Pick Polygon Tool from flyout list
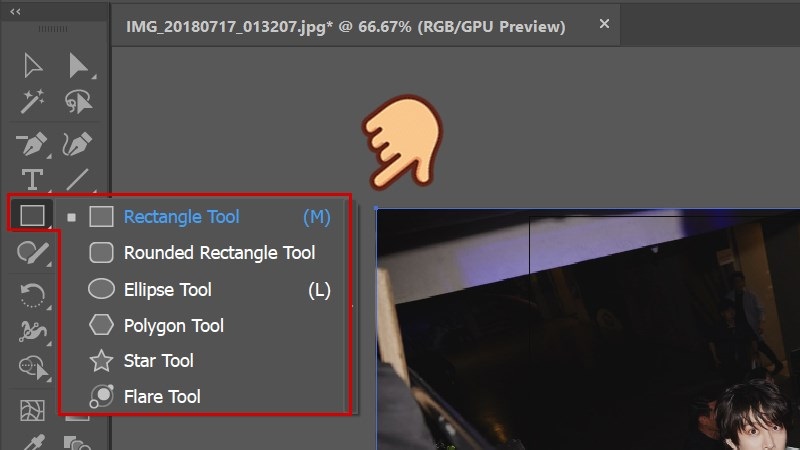The width and height of the screenshot is (800, 450). pyautogui.click(x=173, y=326)
